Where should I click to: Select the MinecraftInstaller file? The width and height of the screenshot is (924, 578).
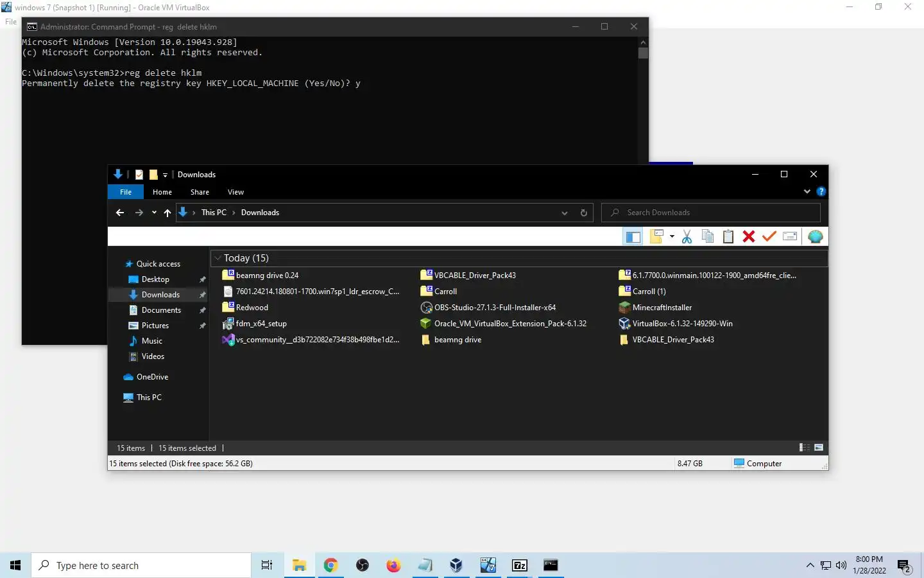[x=655, y=308]
